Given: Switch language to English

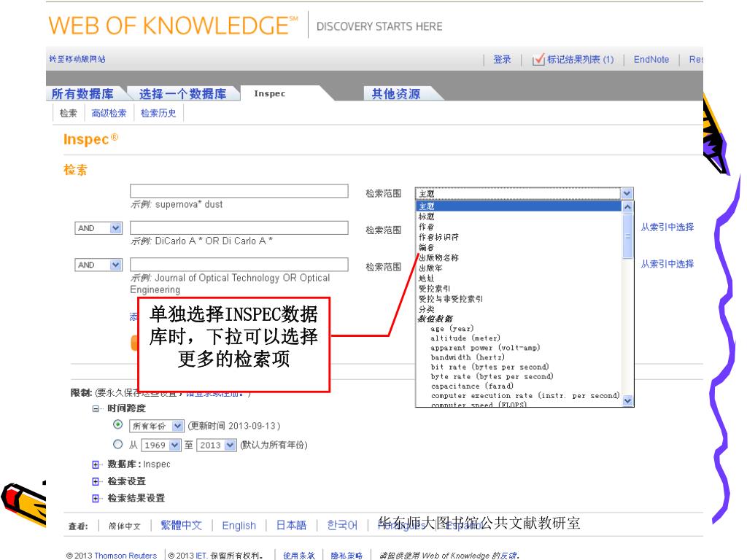Looking at the screenshot, I should [239, 526].
